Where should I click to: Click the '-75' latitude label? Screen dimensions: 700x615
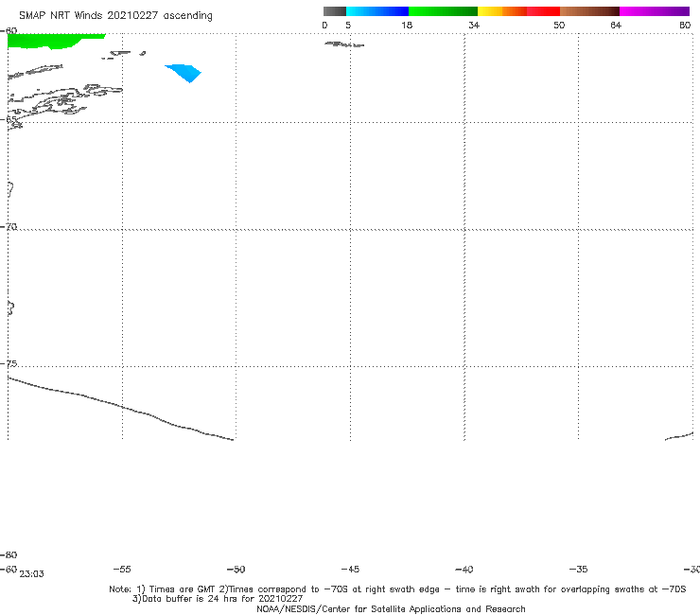pos(9,363)
